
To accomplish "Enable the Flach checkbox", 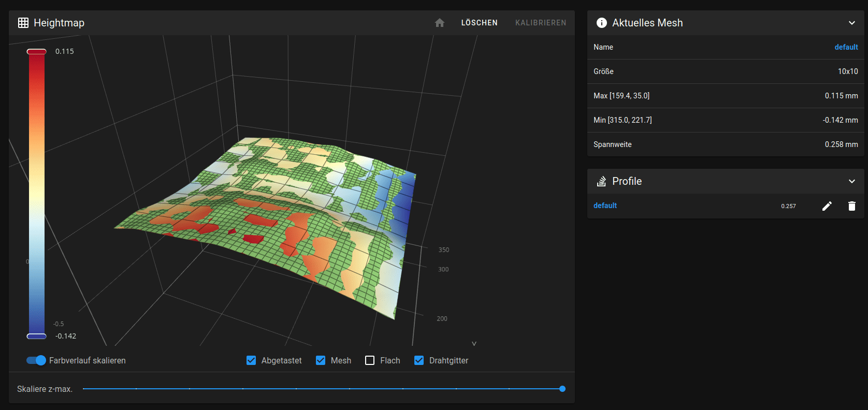I will pyautogui.click(x=370, y=360).
